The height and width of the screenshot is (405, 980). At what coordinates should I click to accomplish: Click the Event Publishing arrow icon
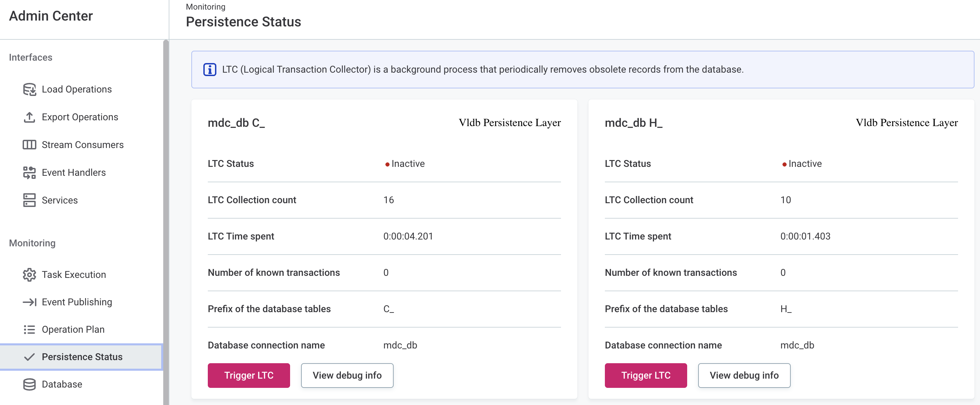29,302
